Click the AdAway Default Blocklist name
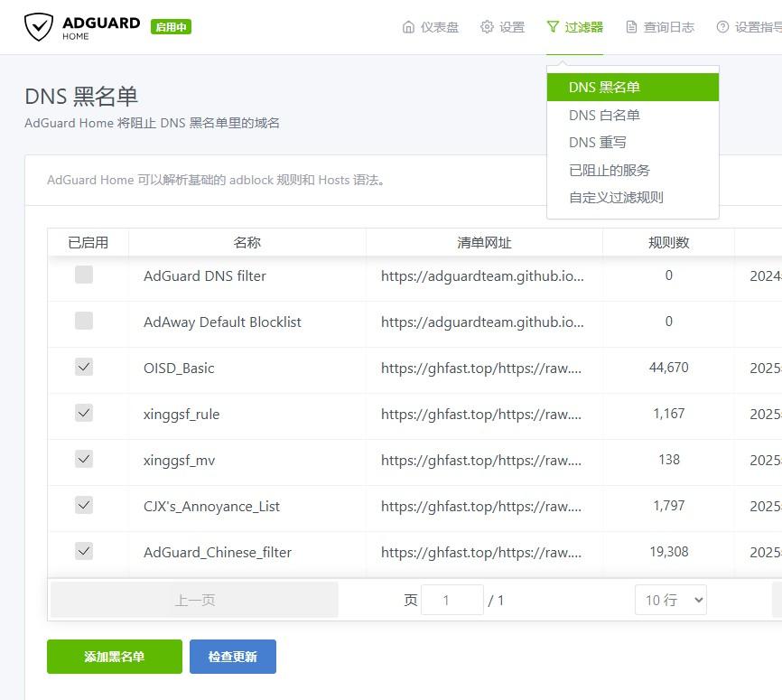The height and width of the screenshot is (700, 782). pyautogui.click(x=222, y=322)
